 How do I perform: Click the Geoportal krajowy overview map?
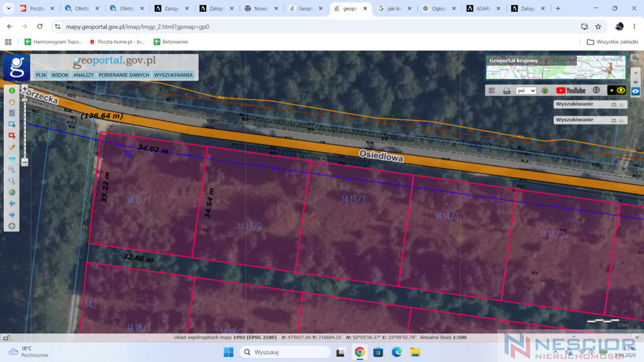click(x=556, y=67)
